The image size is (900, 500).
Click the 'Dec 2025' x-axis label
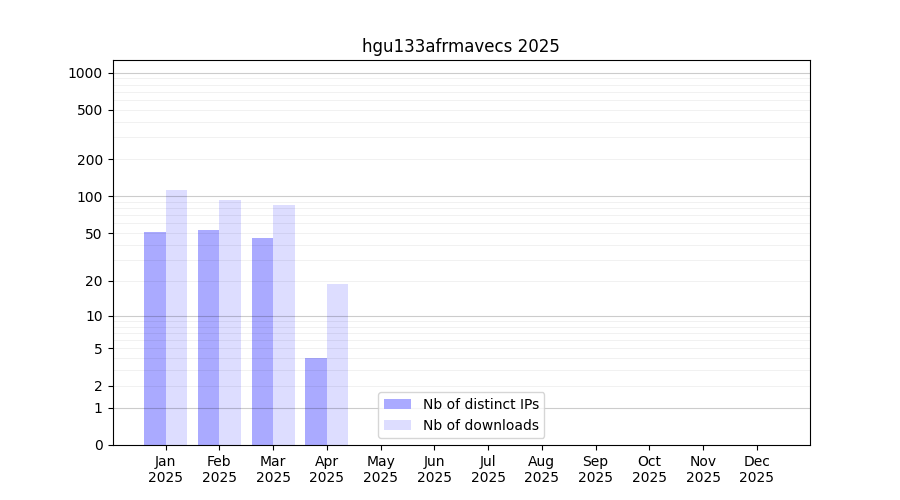[756, 469]
